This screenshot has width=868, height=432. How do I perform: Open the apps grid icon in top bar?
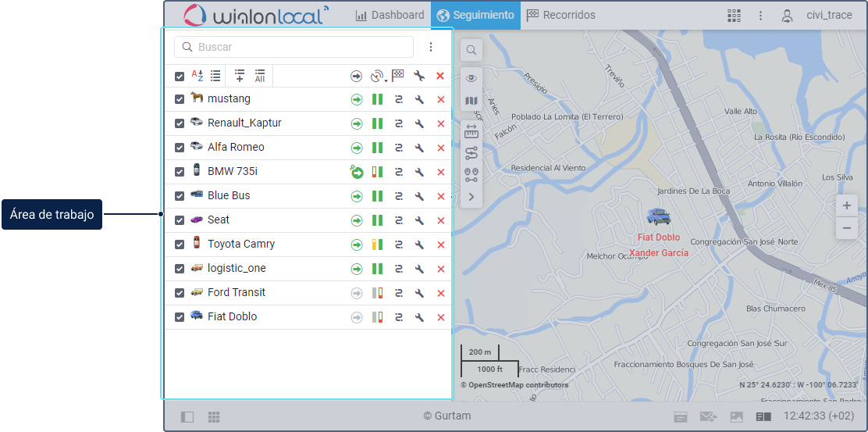[x=734, y=16]
